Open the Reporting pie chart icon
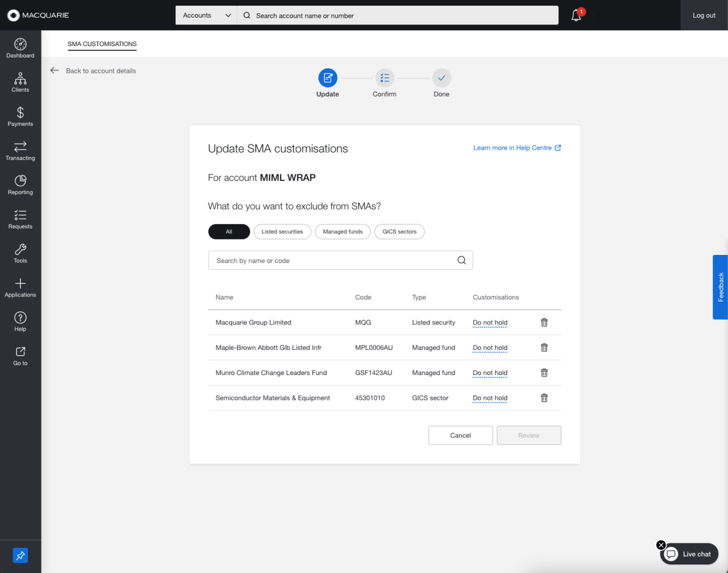 (x=20, y=181)
